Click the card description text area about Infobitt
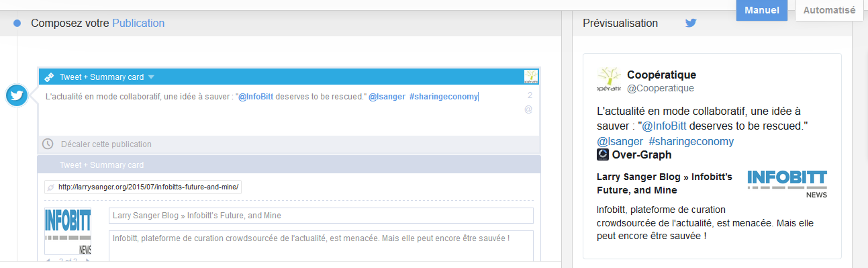Viewport: 868px width, 268px height. tap(321, 244)
